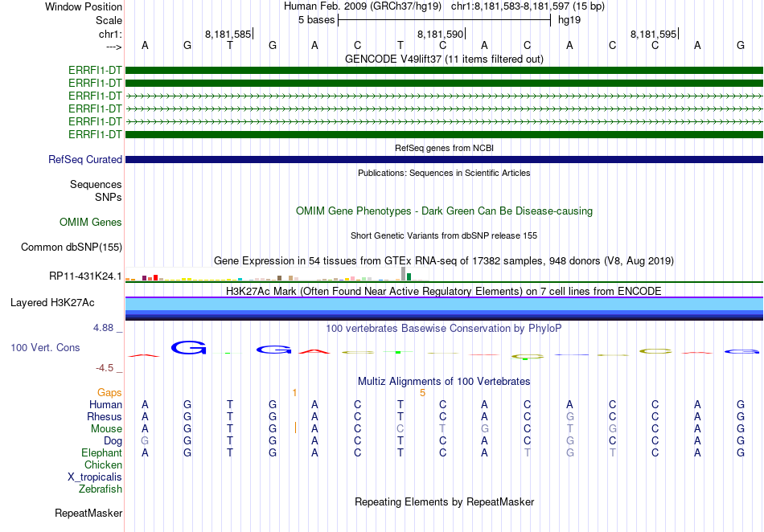Click the Sequences label
764x532 pixels.
point(96,185)
